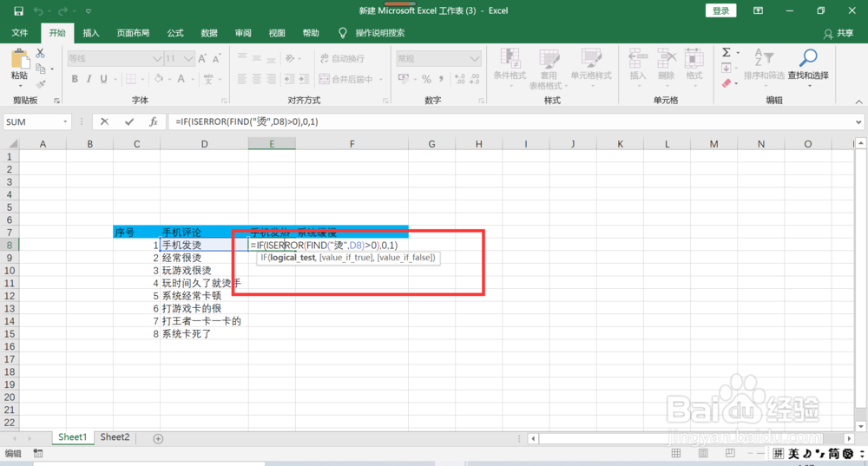Toggle Underline formatting
Image resolution: width=868 pixels, height=466 pixels.
point(103,79)
